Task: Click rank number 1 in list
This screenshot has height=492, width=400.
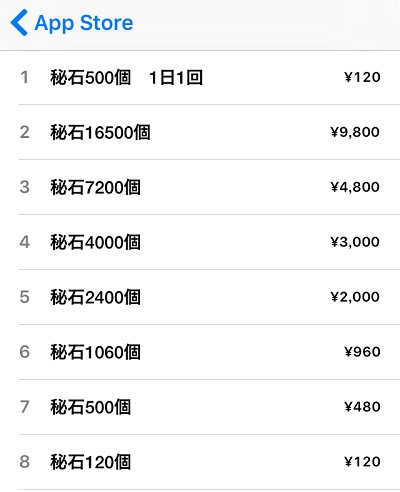Action: point(24,77)
